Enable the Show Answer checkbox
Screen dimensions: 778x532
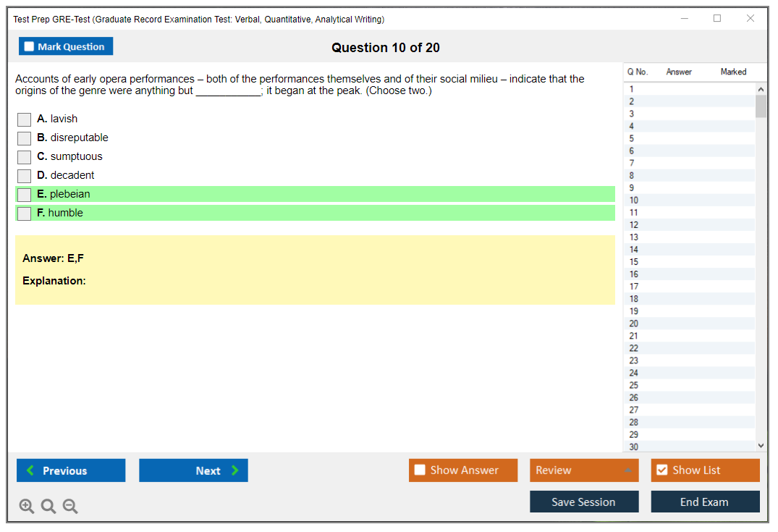[x=420, y=470]
